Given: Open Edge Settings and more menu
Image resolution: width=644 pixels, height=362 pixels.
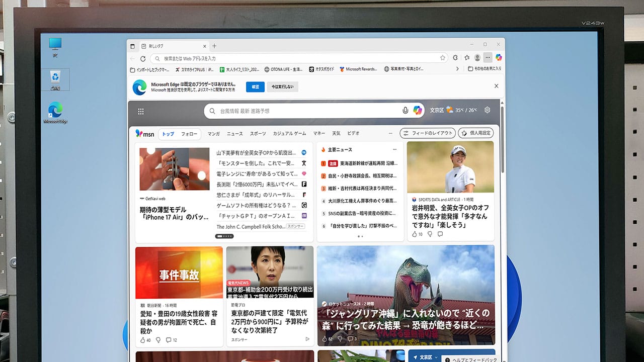Looking at the screenshot, I should point(488,58).
